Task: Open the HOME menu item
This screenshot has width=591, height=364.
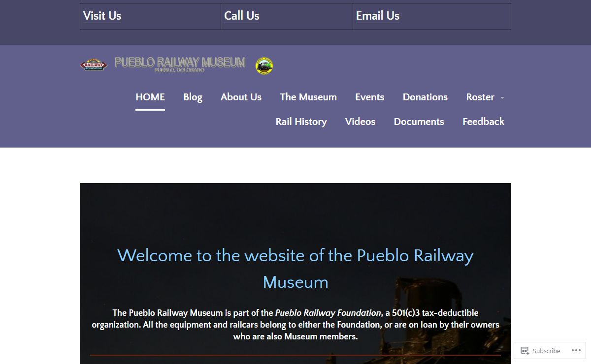Action: pos(150,97)
